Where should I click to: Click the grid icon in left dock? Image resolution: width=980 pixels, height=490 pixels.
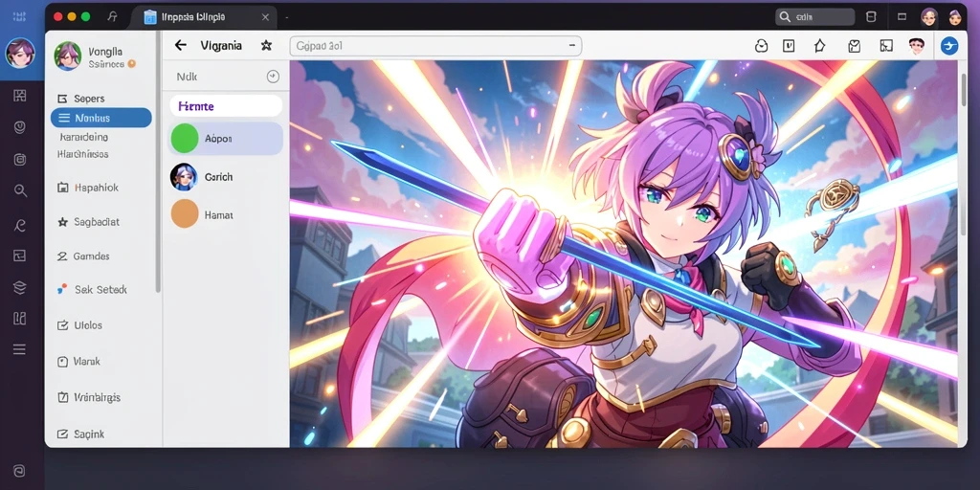pyautogui.click(x=19, y=95)
